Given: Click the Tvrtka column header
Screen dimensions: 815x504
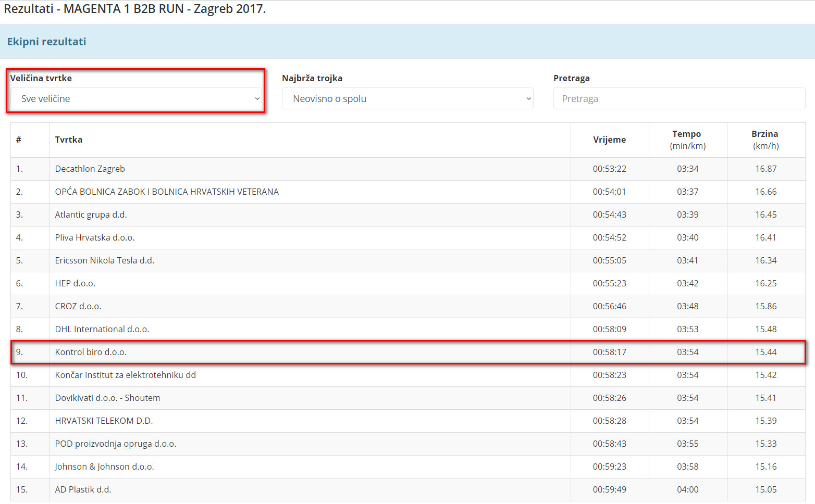Looking at the screenshot, I should 69,140.
